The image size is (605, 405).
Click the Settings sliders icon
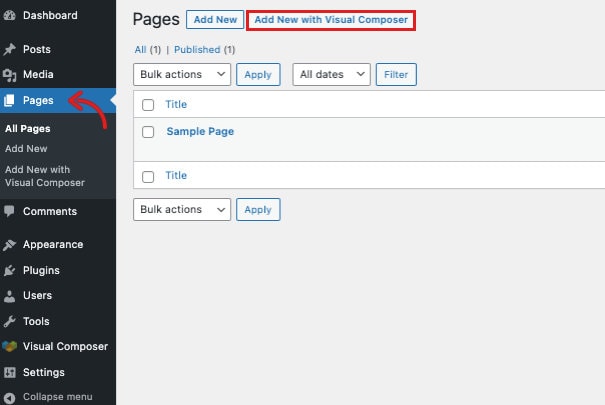10,372
